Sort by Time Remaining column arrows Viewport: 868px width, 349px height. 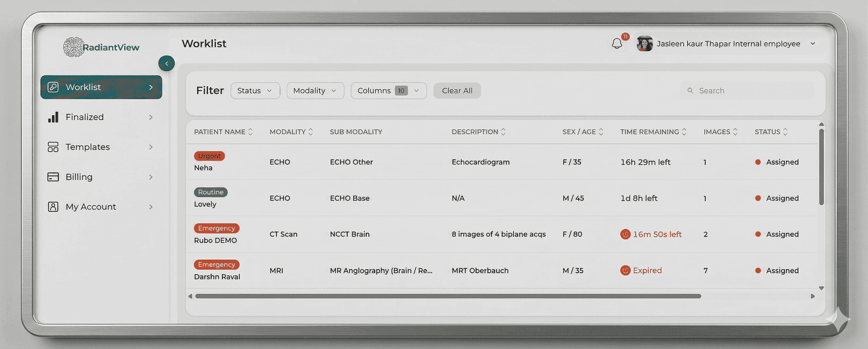(684, 132)
